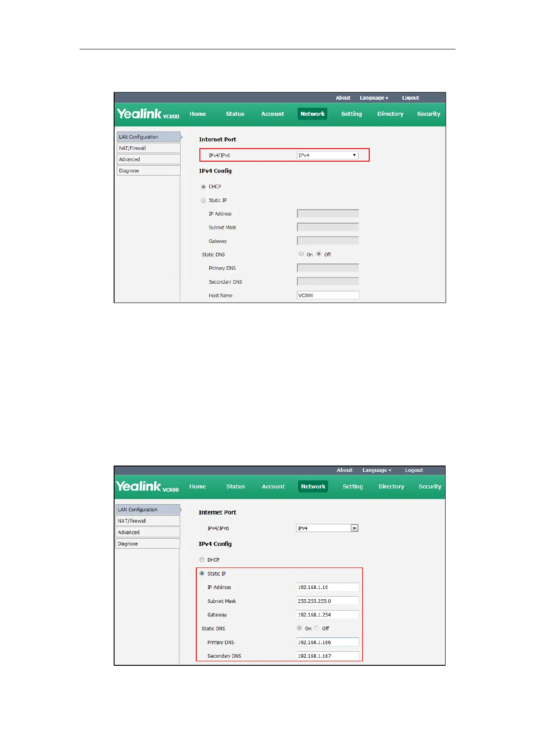Click empty IP Address field in upper screenshot
Image resolution: width=535 pixels, height=756 pixels.
pos(328,214)
